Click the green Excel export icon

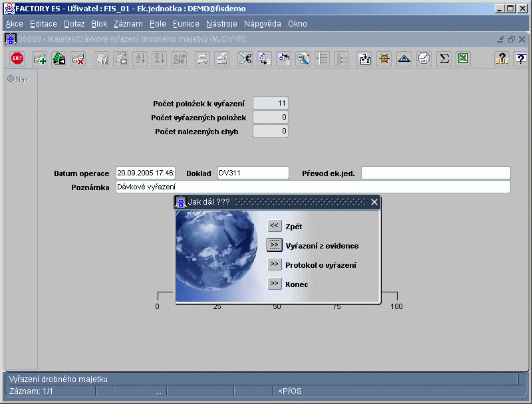(x=464, y=58)
